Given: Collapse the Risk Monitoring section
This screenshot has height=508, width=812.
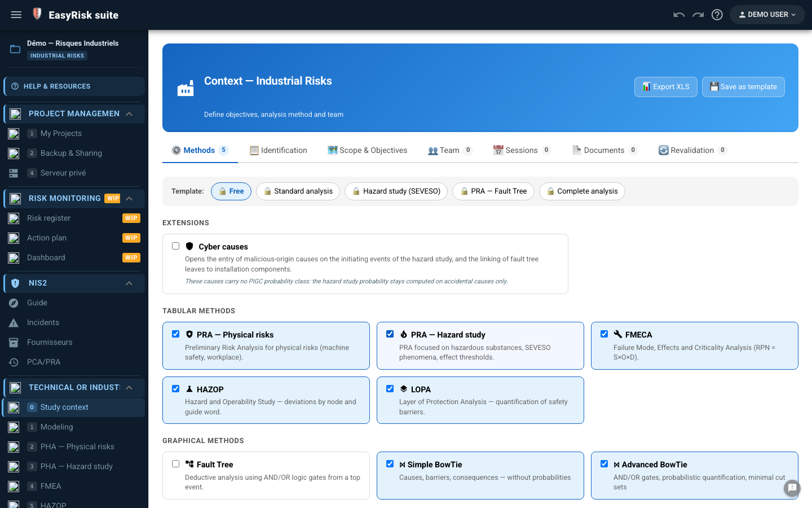Looking at the screenshot, I should coord(129,199).
